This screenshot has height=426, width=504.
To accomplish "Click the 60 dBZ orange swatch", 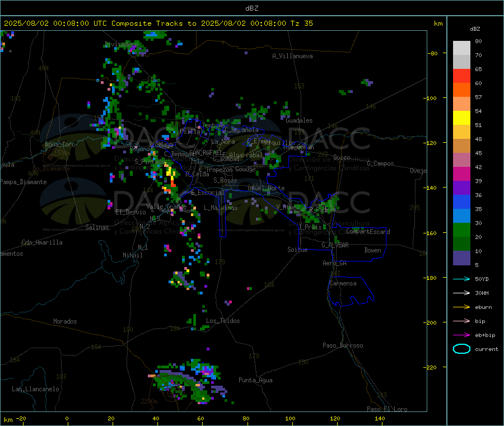I will (461, 90).
